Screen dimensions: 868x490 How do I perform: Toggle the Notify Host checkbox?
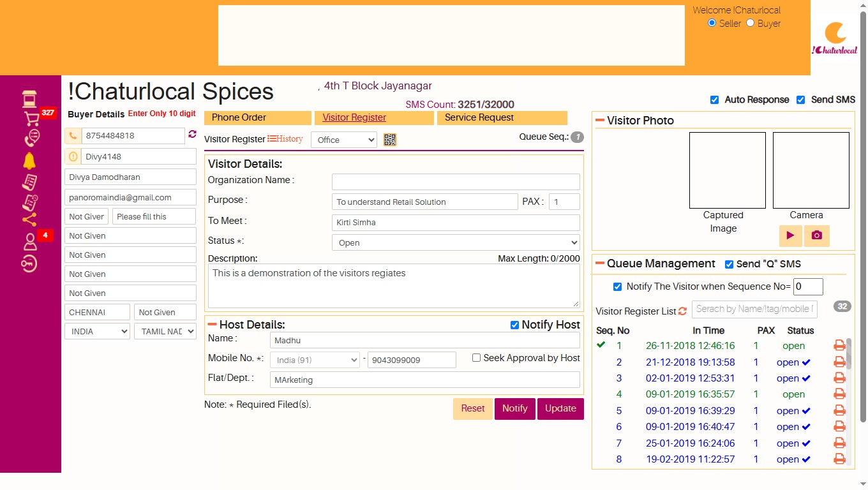pos(514,325)
